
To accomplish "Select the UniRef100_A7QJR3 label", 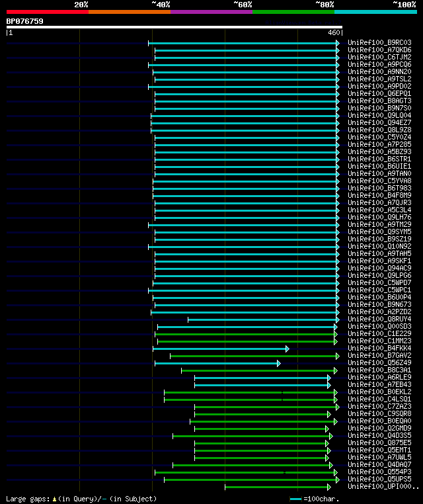I will coord(379,202).
